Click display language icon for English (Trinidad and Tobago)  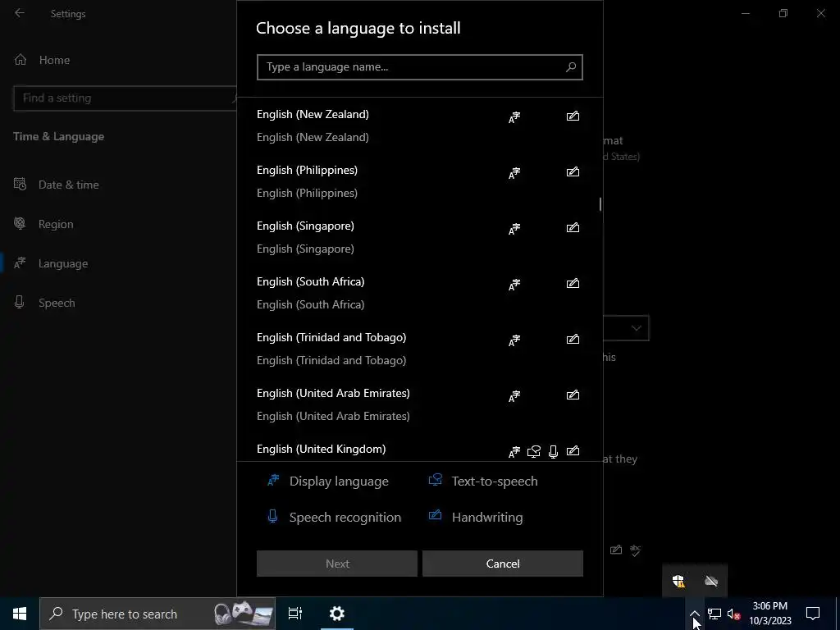tap(514, 340)
